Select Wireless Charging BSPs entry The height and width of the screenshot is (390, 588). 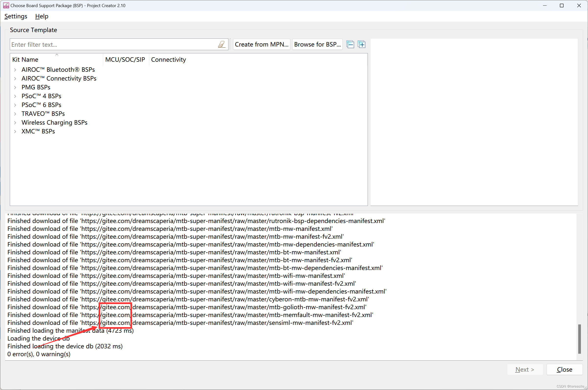54,122
